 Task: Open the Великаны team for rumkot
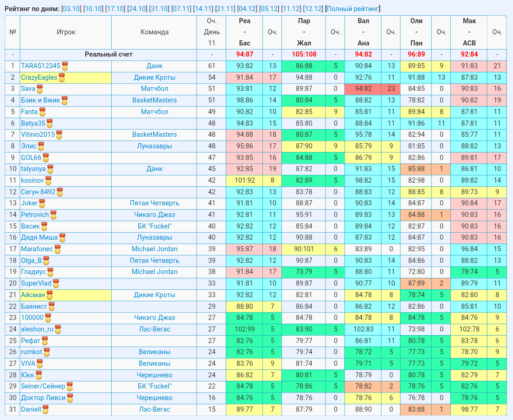[x=154, y=352]
